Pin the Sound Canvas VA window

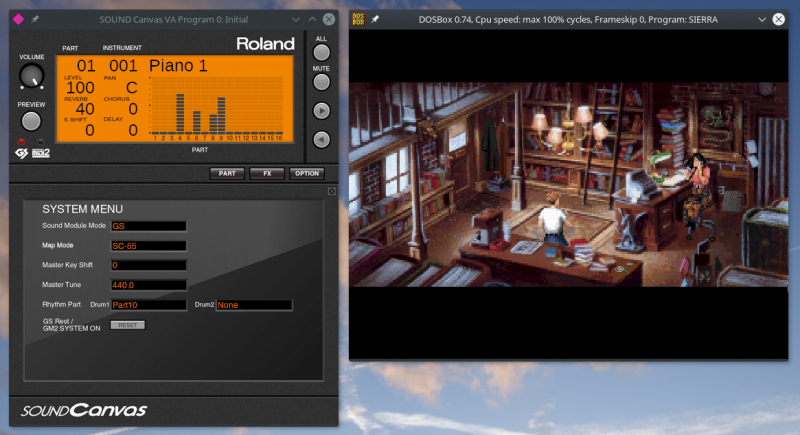pyautogui.click(x=34, y=19)
